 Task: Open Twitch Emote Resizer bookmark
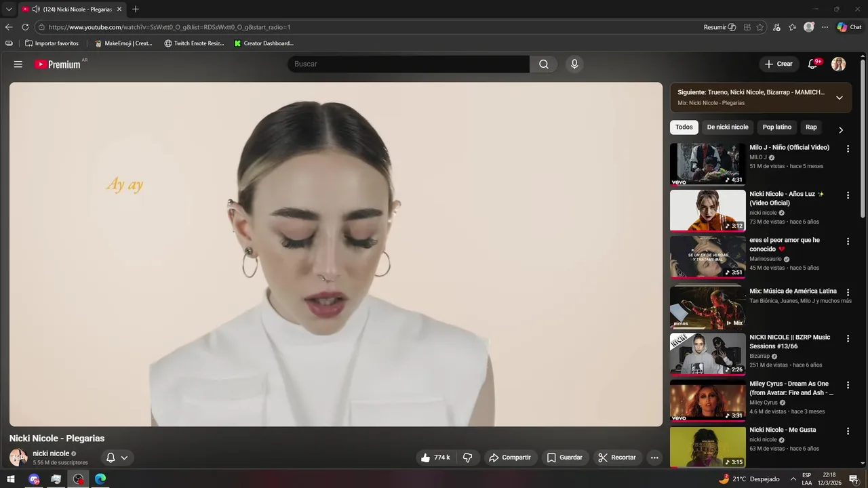tap(194, 43)
